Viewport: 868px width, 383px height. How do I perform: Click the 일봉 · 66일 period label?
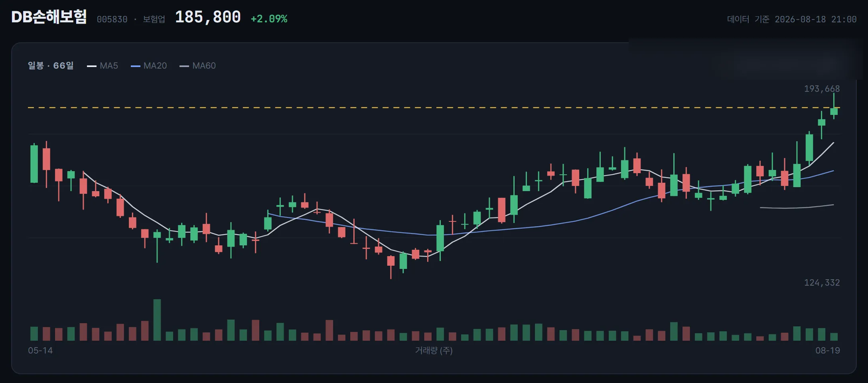coord(51,65)
